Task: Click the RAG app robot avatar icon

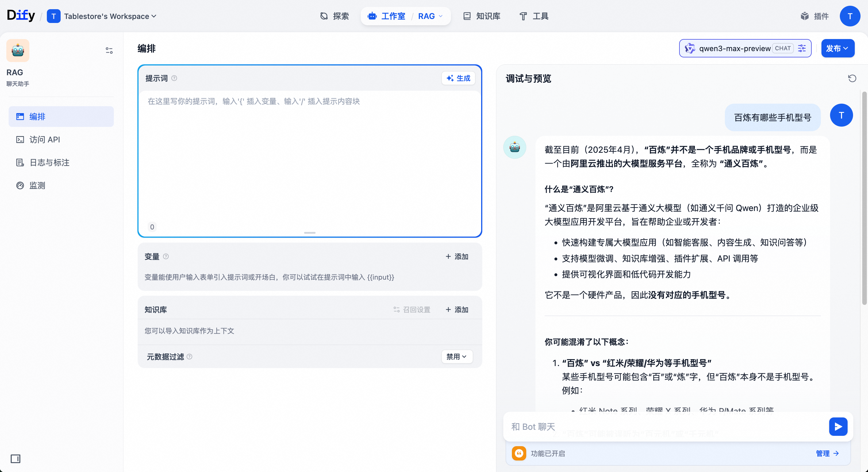Action: point(18,51)
